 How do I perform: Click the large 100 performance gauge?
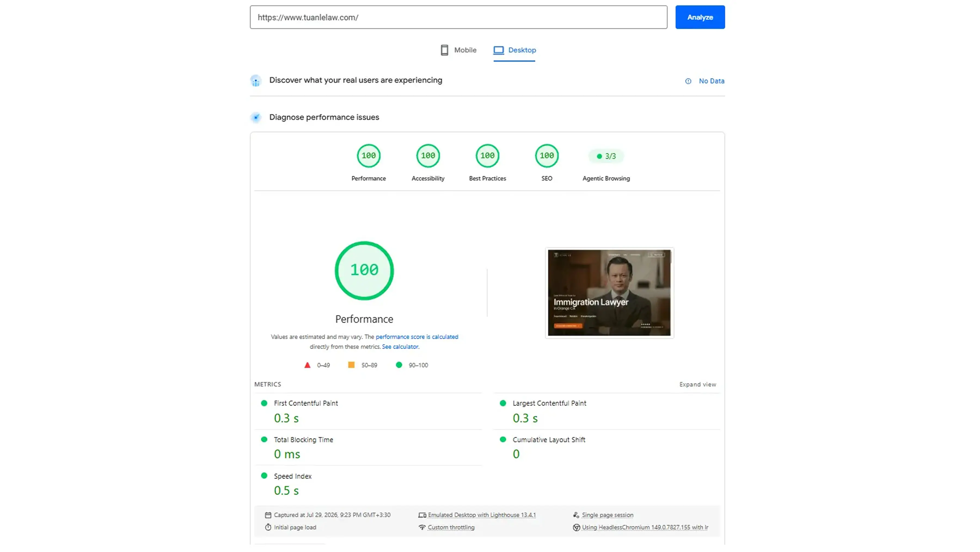(364, 271)
